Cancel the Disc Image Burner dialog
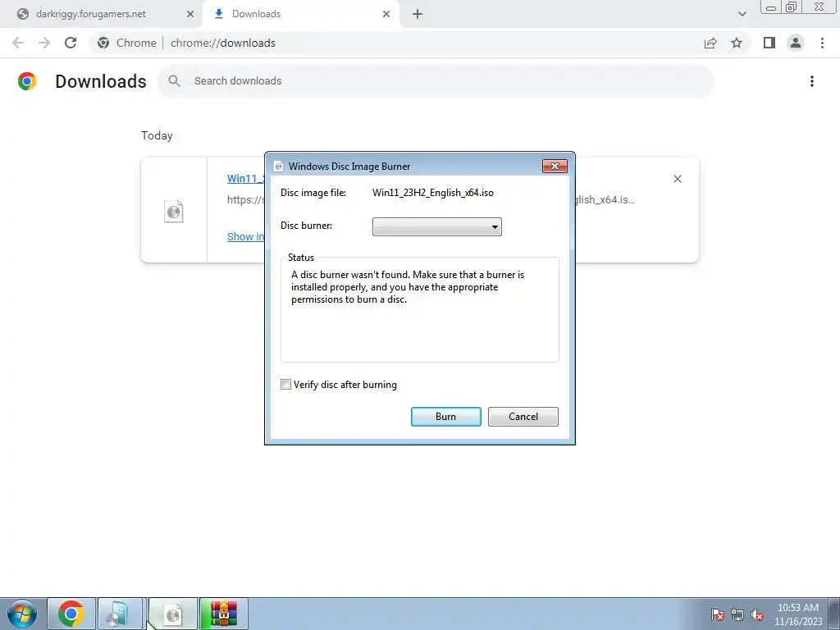The width and height of the screenshot is (840, 630). pos(523,417)
